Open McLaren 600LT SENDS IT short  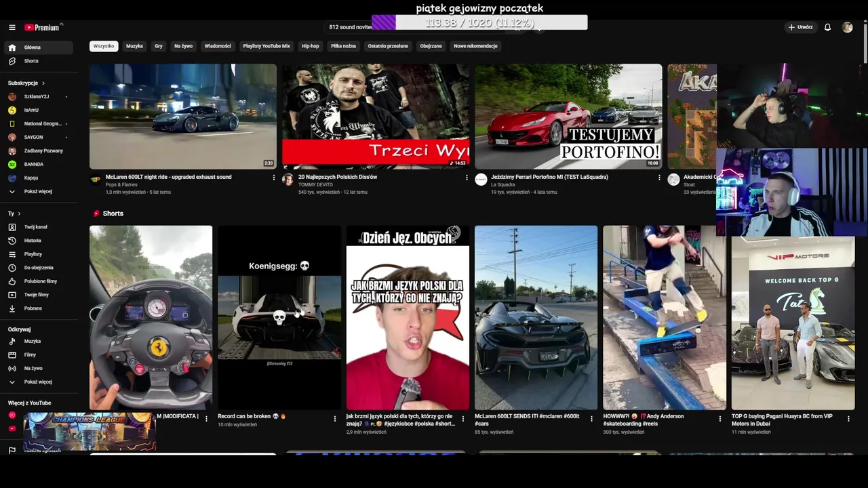click(536, 318)
